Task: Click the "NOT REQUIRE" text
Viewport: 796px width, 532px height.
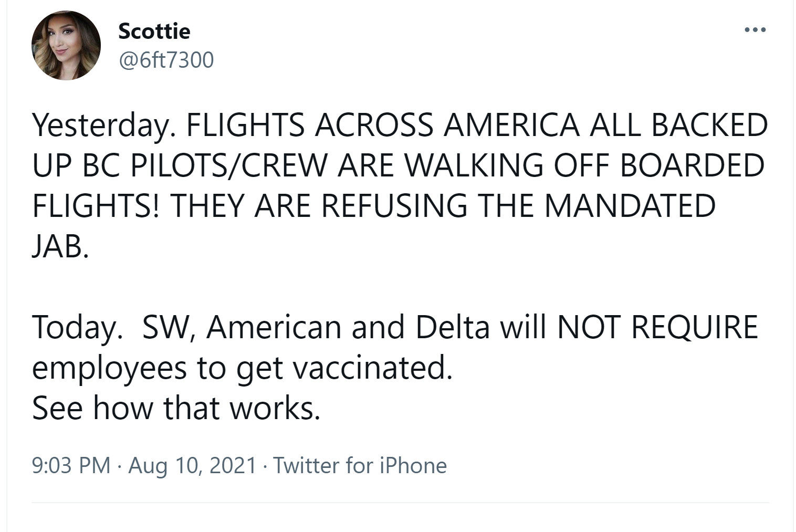Action: (657, 327)
